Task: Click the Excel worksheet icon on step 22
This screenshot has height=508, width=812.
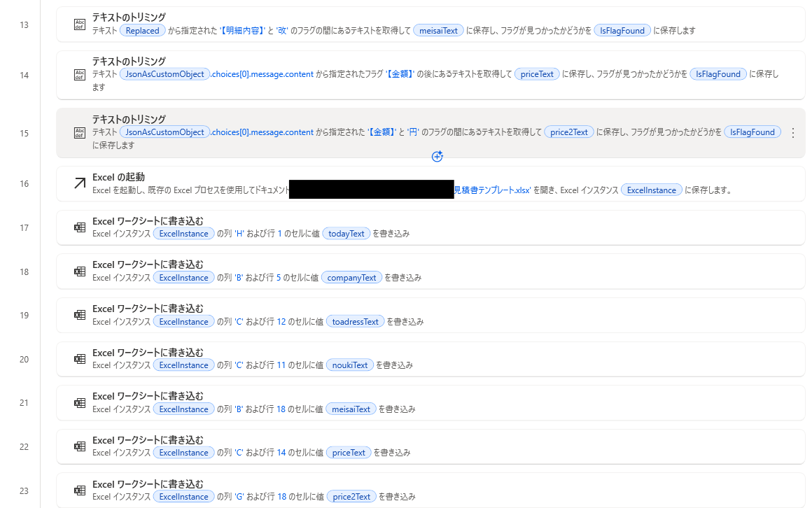Action: pyautogui.click(x=80, y=446)
